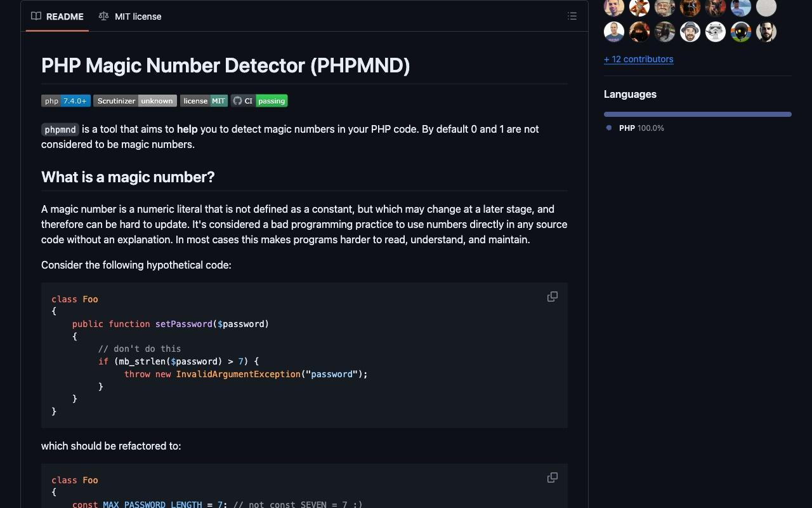Click the scale icon beside MIT license
812x508 pixels.
click(103, 17)
